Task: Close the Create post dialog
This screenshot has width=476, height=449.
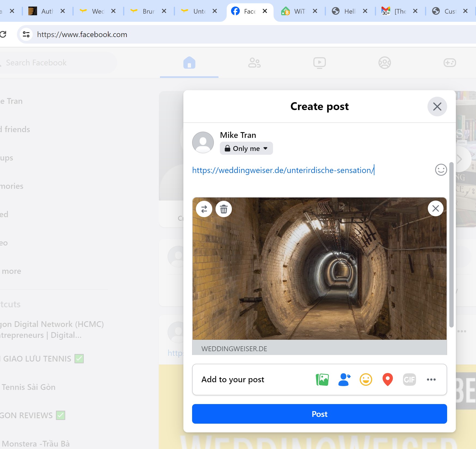Action: [437, 107]
